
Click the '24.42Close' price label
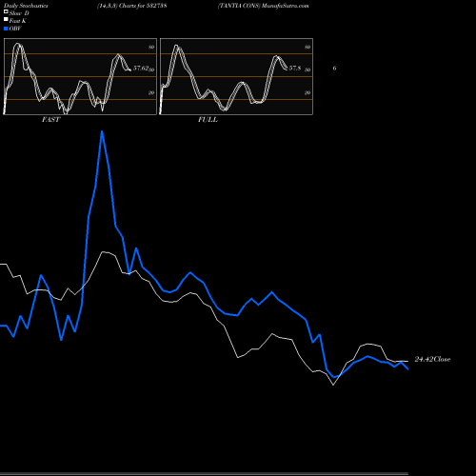432,359
